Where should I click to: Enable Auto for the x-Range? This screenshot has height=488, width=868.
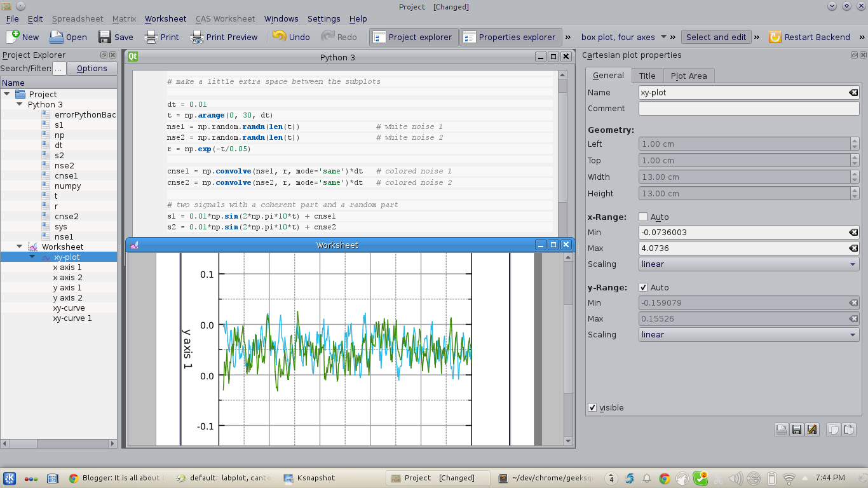[643, 217]
